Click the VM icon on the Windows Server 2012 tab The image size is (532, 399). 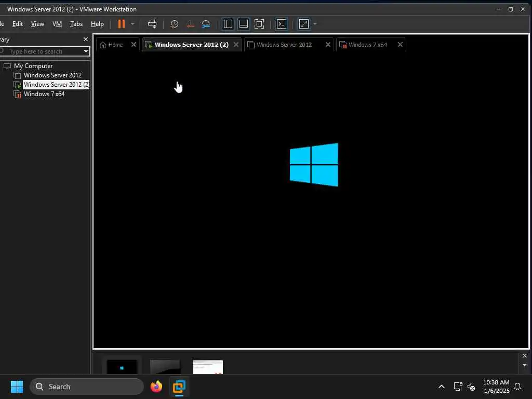251,45
